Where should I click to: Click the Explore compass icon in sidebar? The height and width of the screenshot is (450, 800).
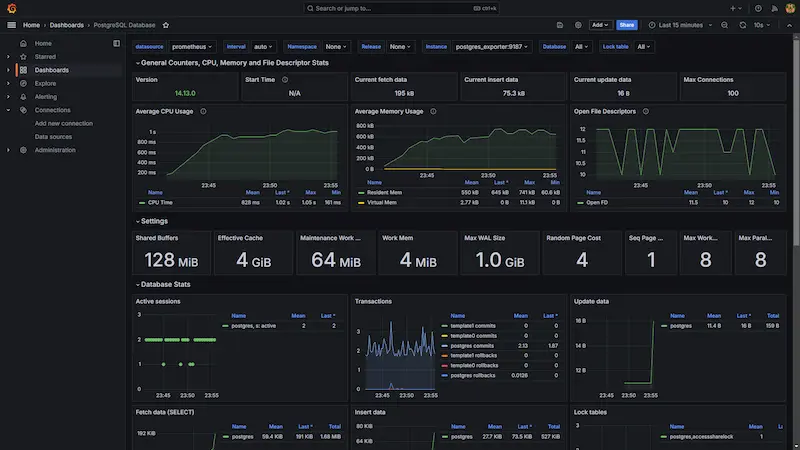coord(23,83)
